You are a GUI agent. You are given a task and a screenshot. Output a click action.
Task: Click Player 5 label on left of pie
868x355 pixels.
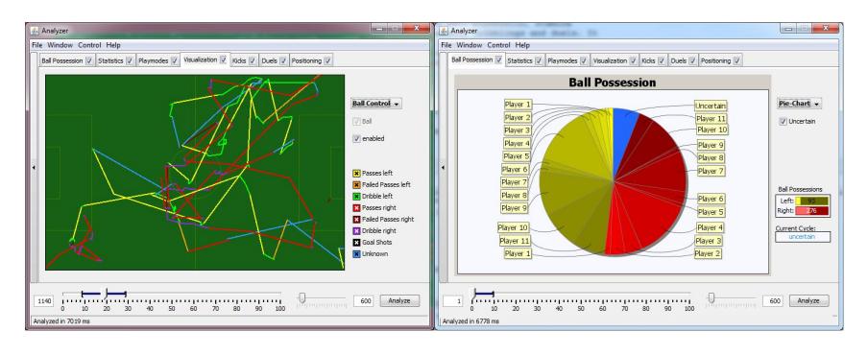coord(517,156)
